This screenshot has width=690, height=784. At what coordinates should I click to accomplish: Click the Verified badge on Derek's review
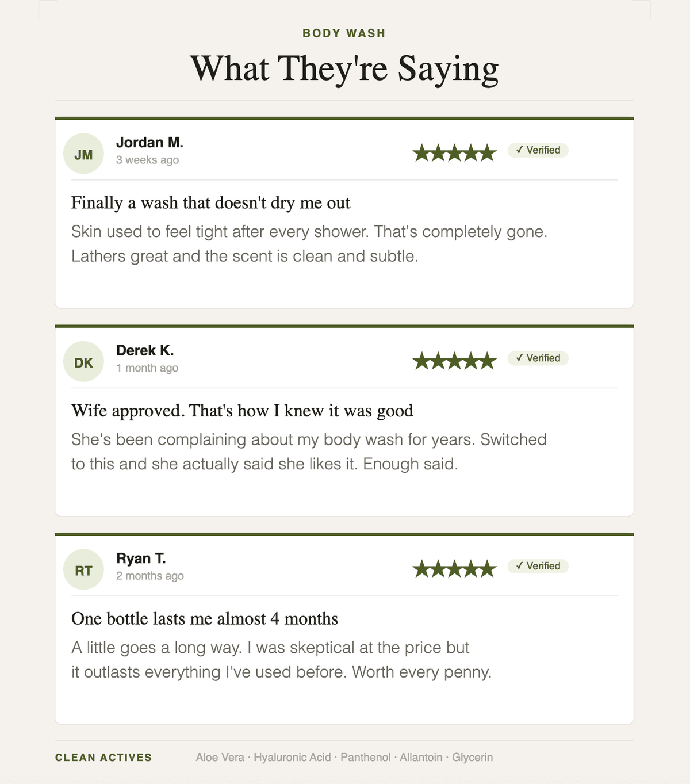(538, 358)
